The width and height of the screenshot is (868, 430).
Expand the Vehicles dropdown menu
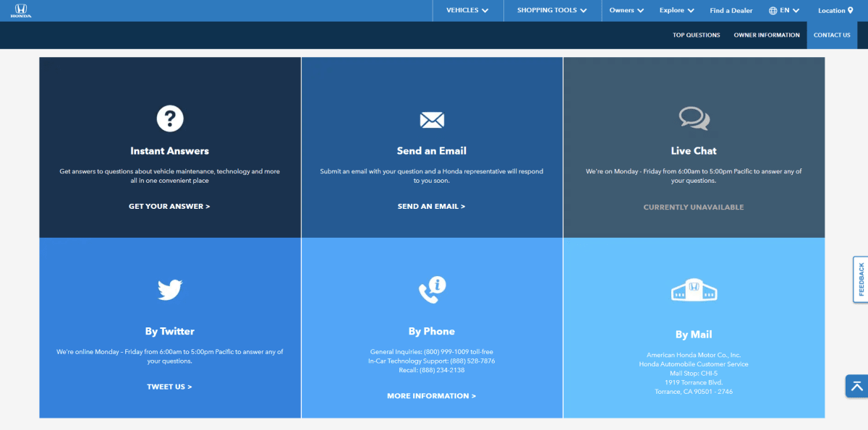tap(467, 10)
